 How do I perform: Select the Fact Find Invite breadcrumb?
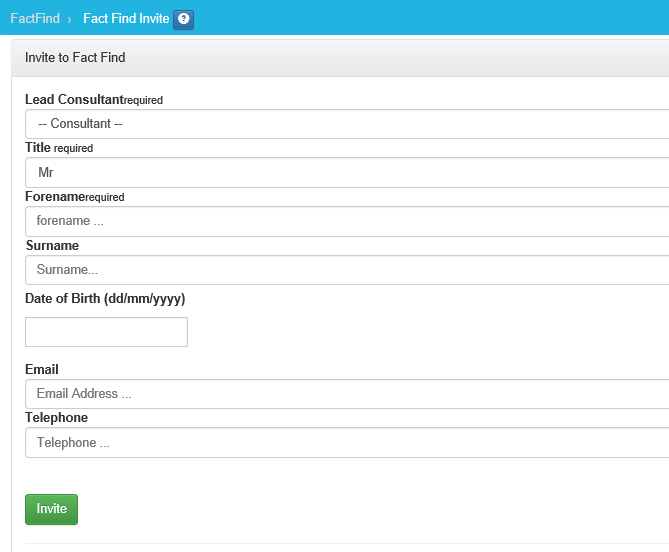click(x=126, y=19)
